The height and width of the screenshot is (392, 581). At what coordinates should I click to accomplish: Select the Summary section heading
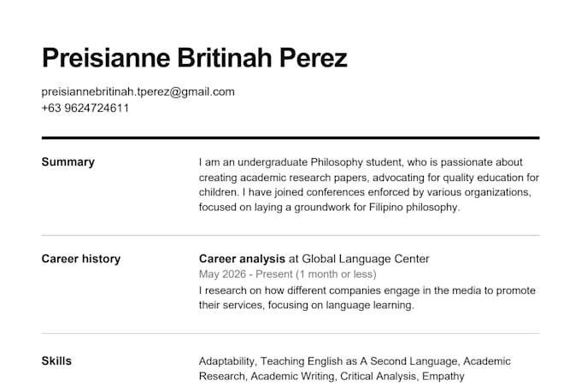[68, 162]
